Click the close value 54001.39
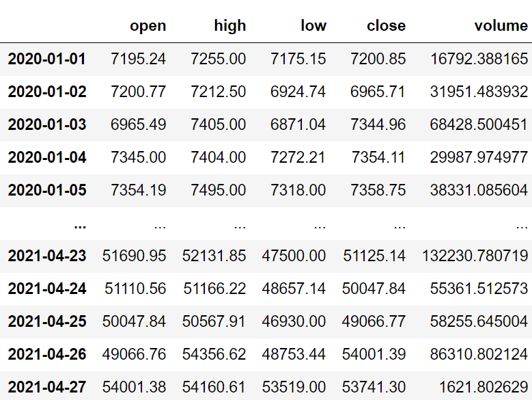Image resolution: width=532 pixels, height=400 pixels. click(374, 354)
